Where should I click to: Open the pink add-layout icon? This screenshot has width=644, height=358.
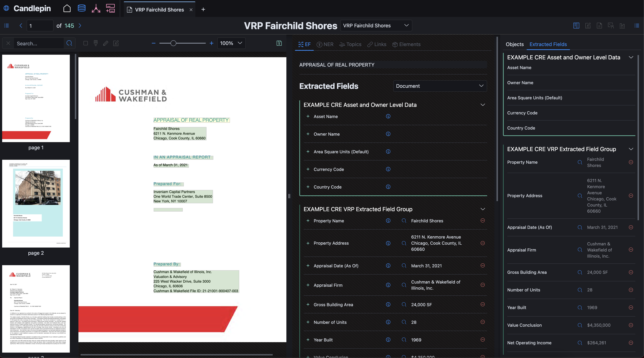click(110, 8)
